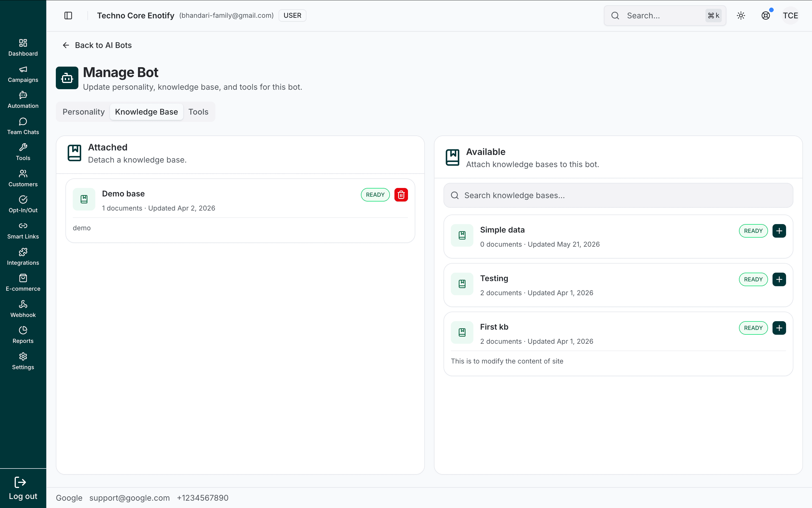Click the support@google.com footer email
The image size is (812, 508).
click(x=129, y=498)
